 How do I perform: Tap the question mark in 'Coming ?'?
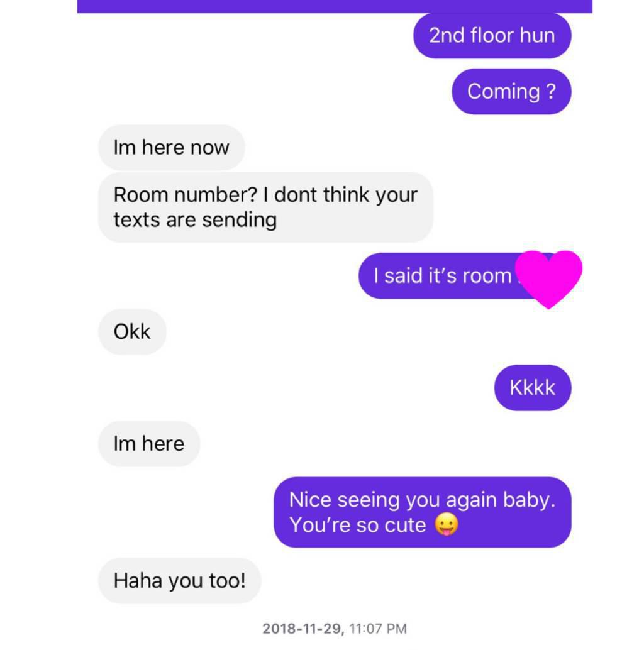click(x=551, y=91)
